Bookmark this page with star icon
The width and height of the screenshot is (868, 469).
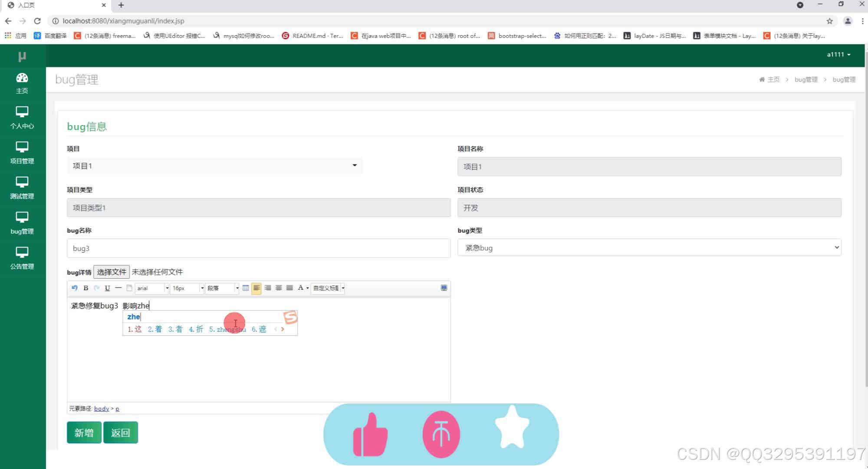coord(829,21)
